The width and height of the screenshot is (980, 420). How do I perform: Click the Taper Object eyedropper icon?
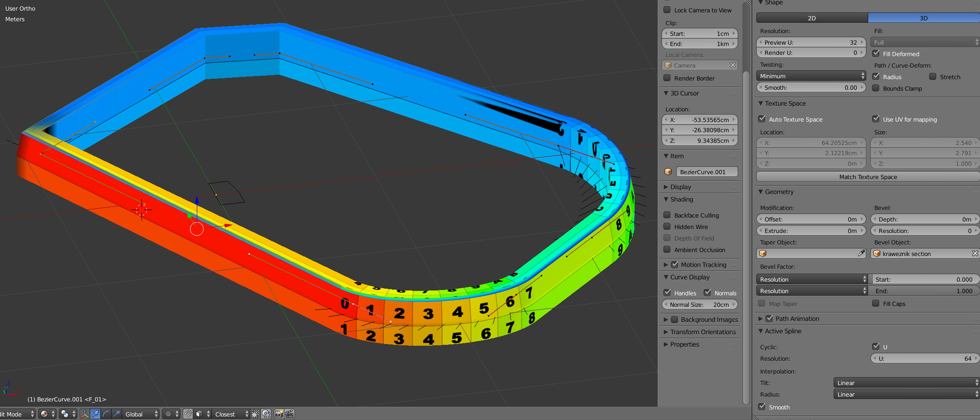(x=861, y=253)
